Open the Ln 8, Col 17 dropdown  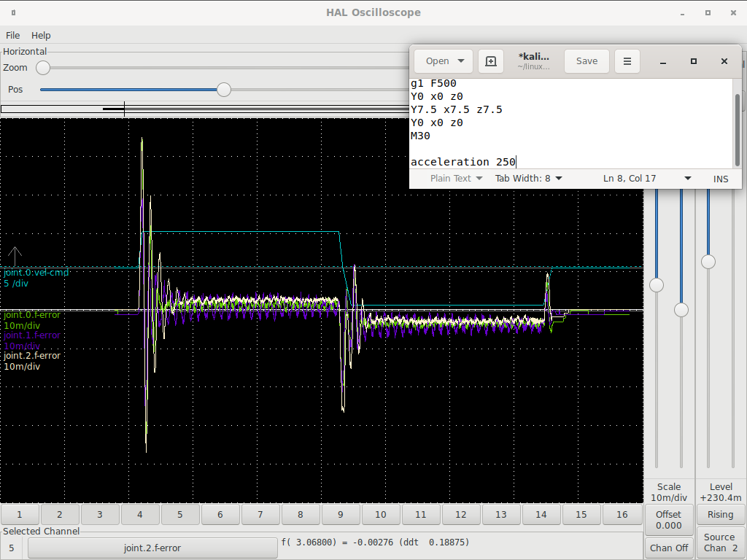646,178
